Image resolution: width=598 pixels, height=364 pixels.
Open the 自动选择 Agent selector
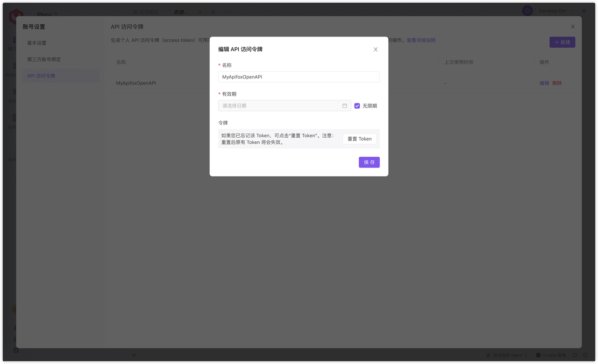(x=506, y=355)
